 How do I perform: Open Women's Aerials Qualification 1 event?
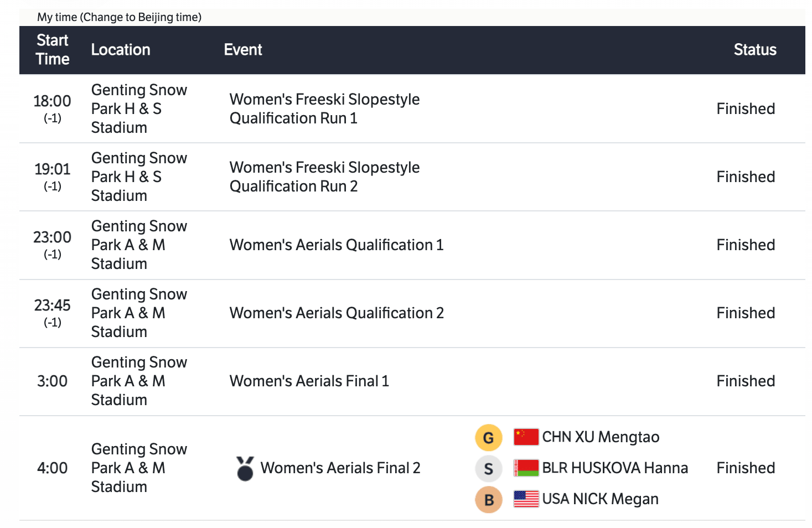click(x=337, y=245)
